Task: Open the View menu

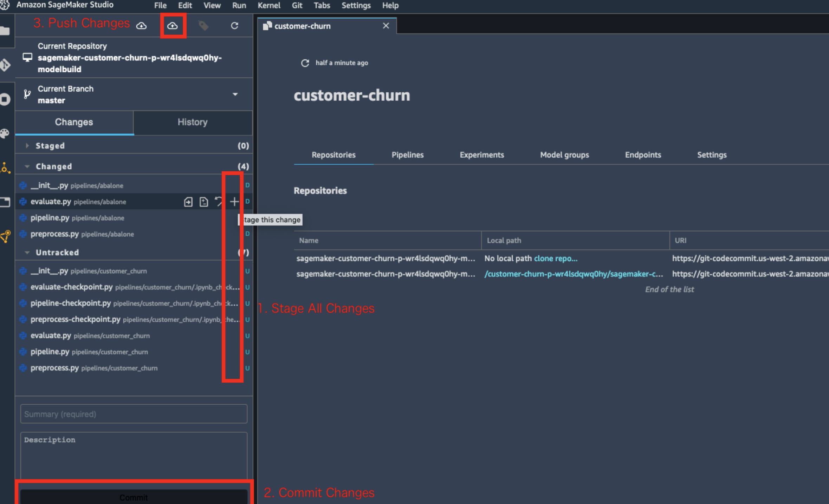Action: 212,5
